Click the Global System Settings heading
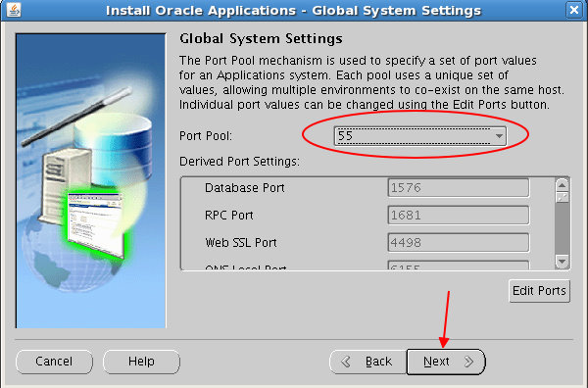This screenshot has width=588, height=388. pos(261,38)
